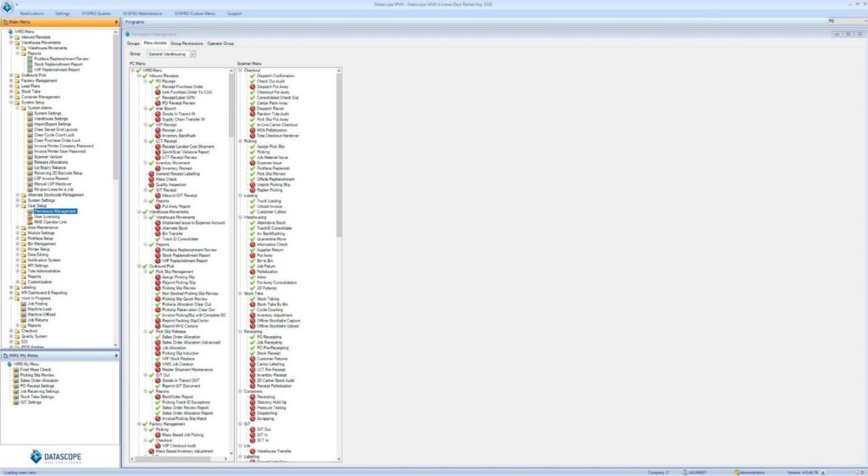
Task: Click the Machine Load icon under Work In Progress
Action: coord(23,309)
